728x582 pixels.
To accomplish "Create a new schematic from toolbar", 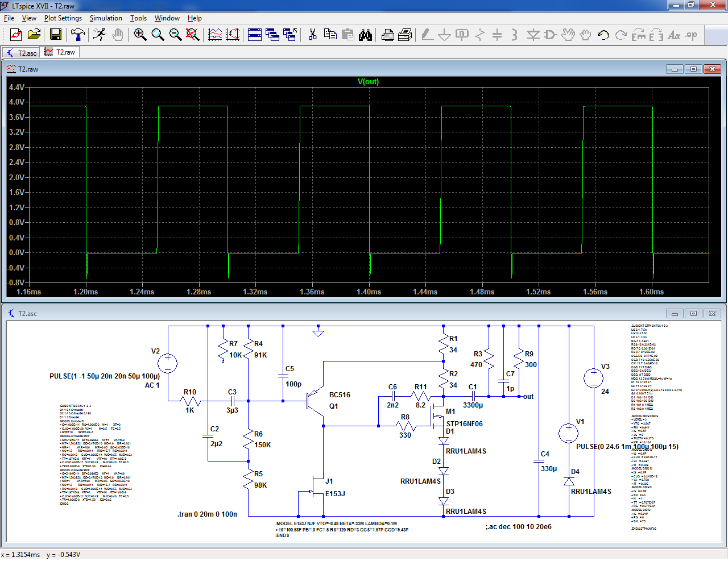I will click(16, 35).
